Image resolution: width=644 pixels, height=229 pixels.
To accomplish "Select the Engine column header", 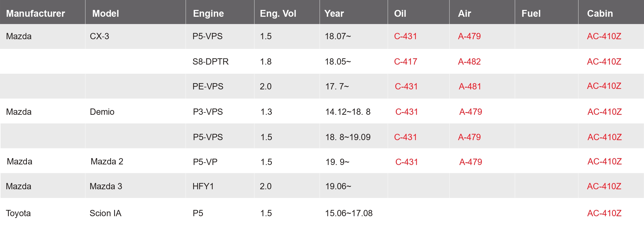I will tap(208, 14).
